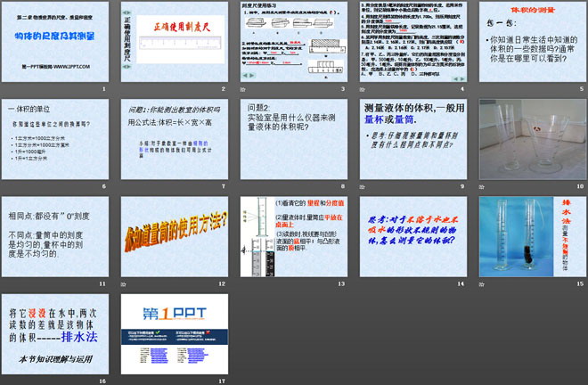
Task: Select slide 8 titled 问题2
Action: [x=294, y=139]
